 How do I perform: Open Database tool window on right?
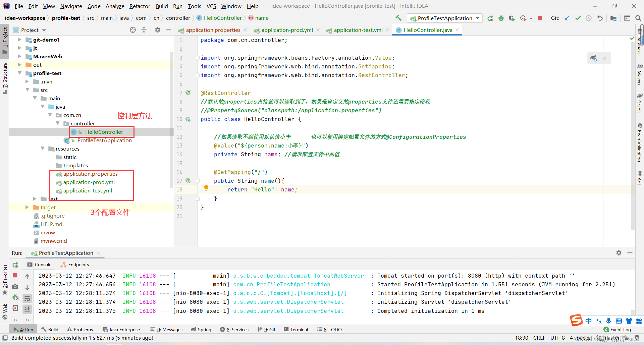point(639,41)
